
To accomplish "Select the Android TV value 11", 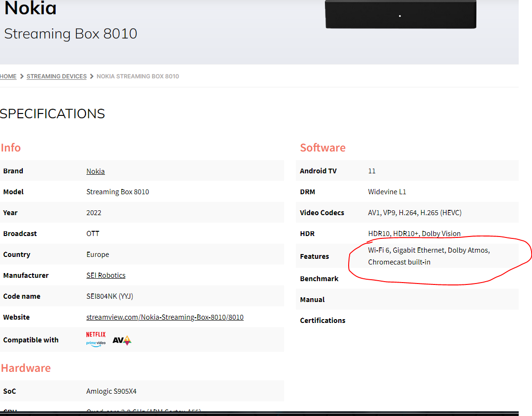I will click(372, 171).
